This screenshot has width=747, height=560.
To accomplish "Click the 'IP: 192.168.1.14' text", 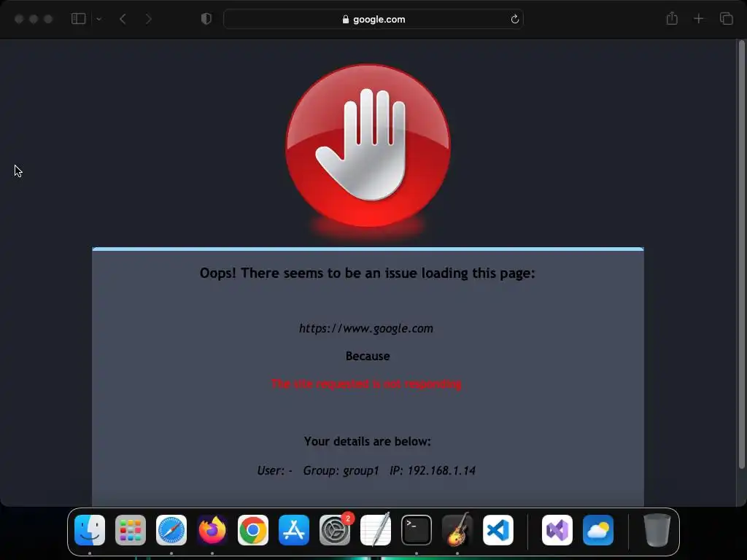I will (x=433, y=470).
